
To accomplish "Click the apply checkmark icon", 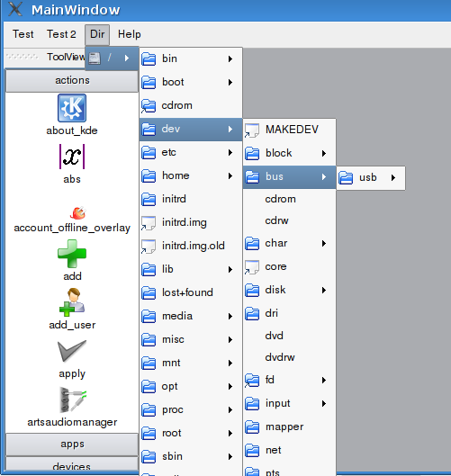I will pos(72,351).
